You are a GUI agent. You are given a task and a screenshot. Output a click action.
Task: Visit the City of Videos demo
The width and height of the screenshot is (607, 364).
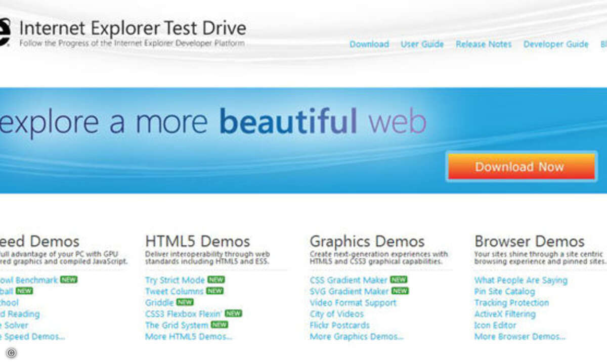coord(337,314)
